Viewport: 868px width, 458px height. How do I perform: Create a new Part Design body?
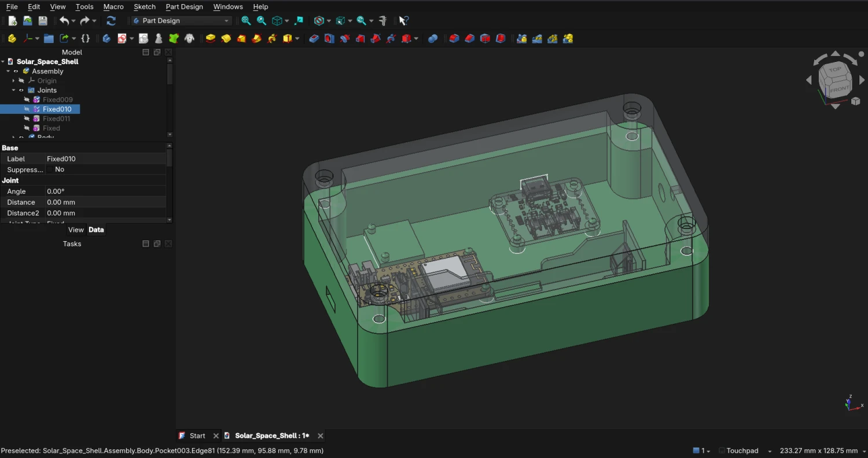(x=106, y=39)
